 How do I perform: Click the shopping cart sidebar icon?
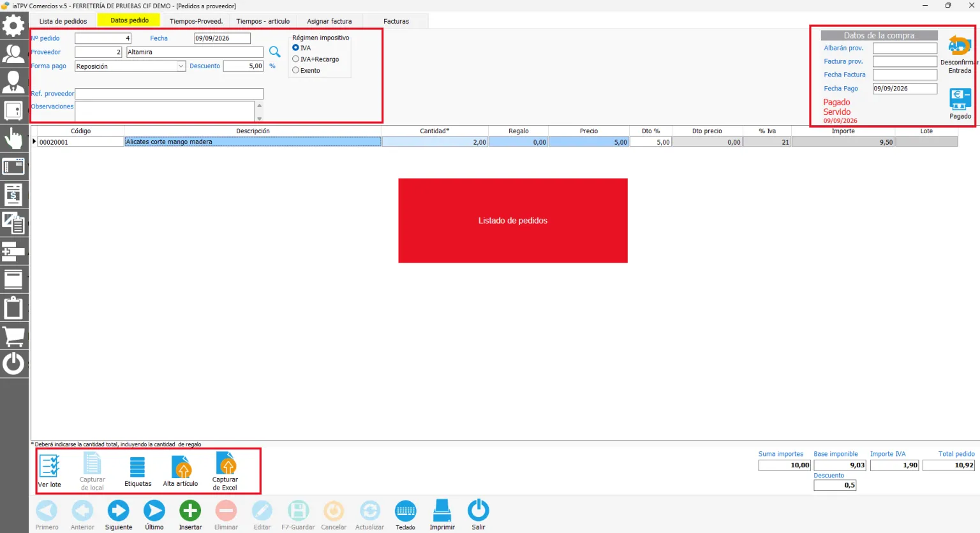(x=13, y=335)
